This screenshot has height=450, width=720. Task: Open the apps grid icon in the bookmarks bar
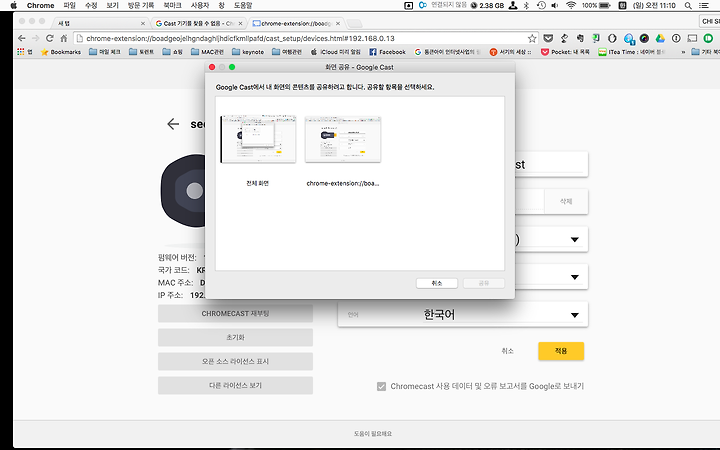click(x=21, y=52)
